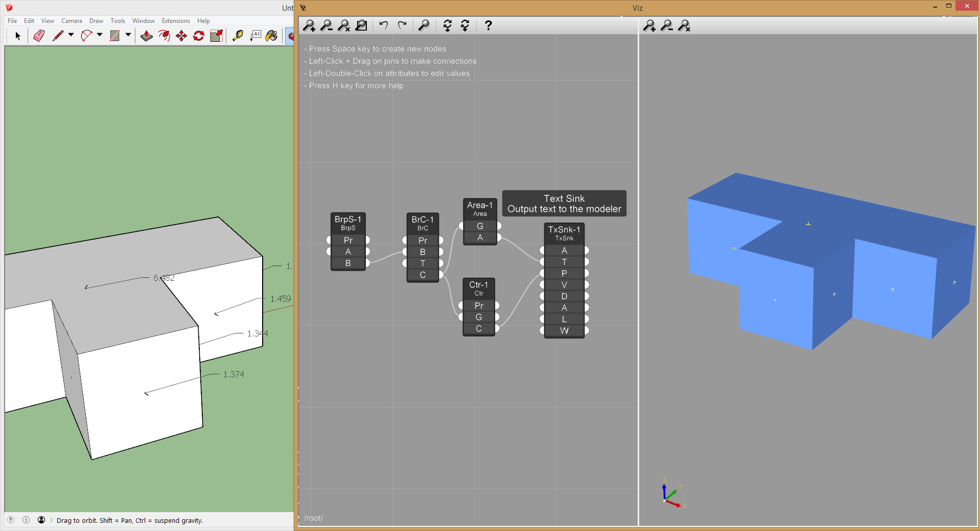Activate the Move tool
The image size is (980, 531).
[181, 36]
